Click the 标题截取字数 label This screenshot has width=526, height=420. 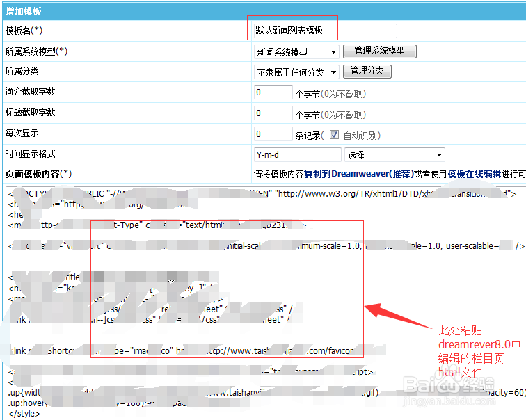coord(30,112)
